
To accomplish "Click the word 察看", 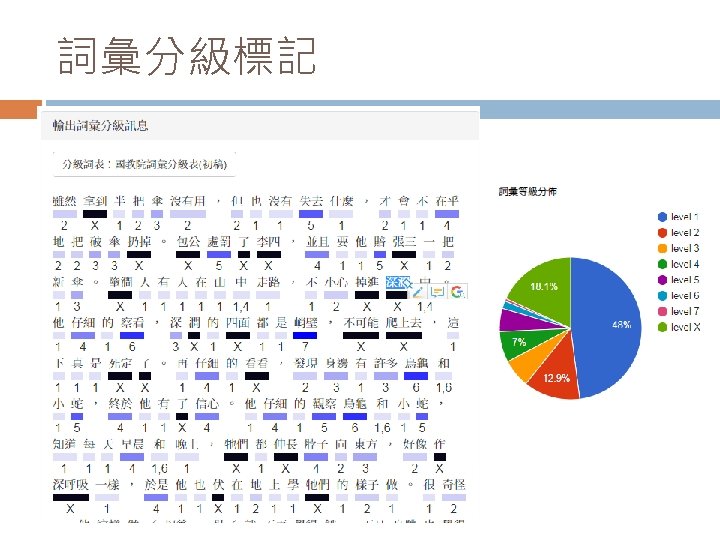I will pos(132,322).
